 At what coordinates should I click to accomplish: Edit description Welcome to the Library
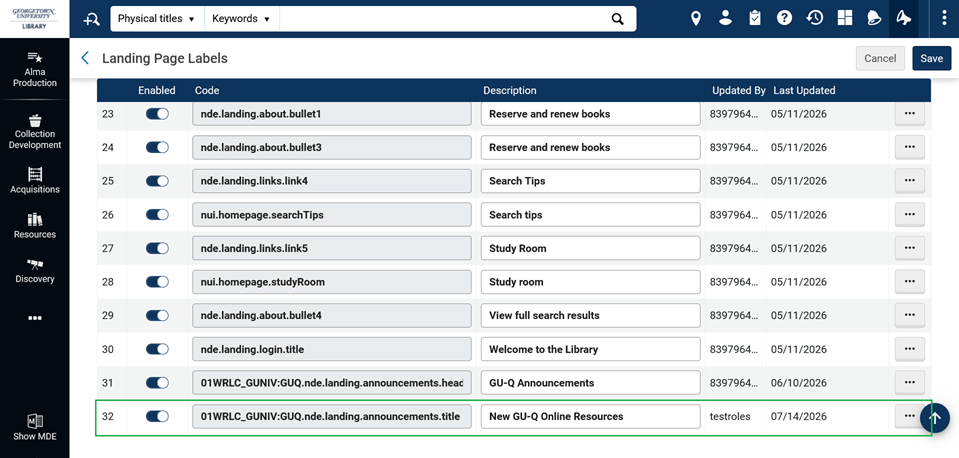[x=590, y=349]
